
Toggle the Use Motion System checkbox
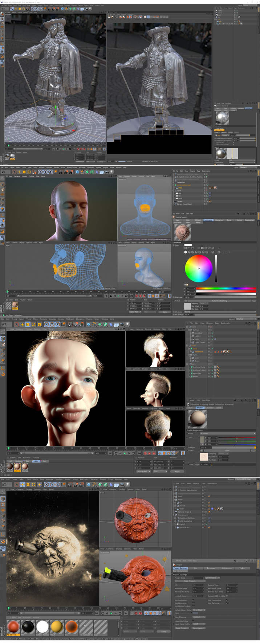193,606
